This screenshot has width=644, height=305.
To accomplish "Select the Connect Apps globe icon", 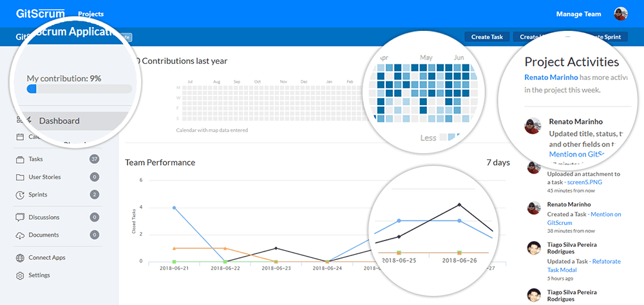I will [20, 258].
